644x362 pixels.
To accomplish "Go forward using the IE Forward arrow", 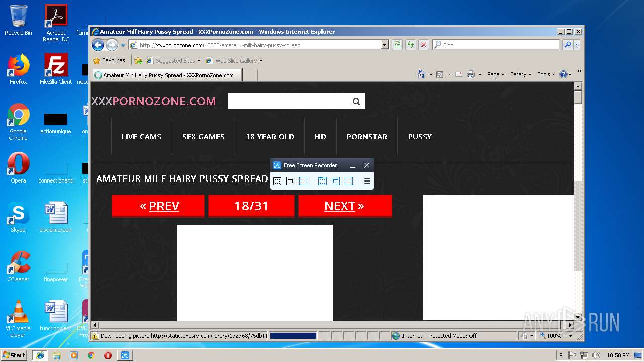I will pyautogui.click(x=112, y=45).
